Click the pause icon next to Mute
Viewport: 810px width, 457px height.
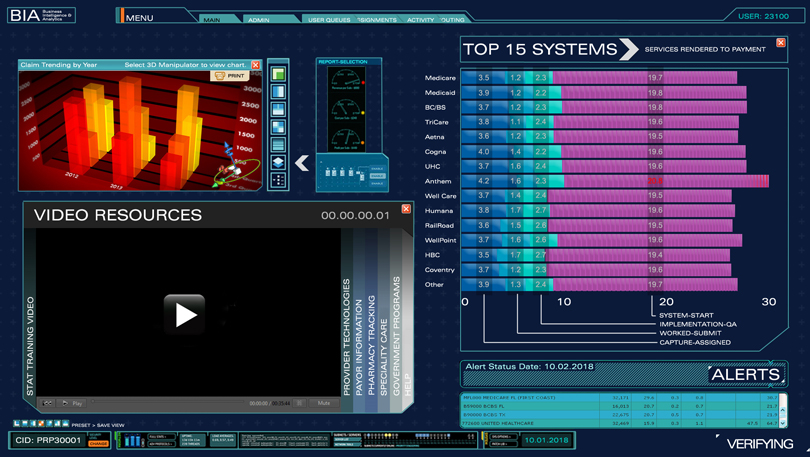point(299,403)
